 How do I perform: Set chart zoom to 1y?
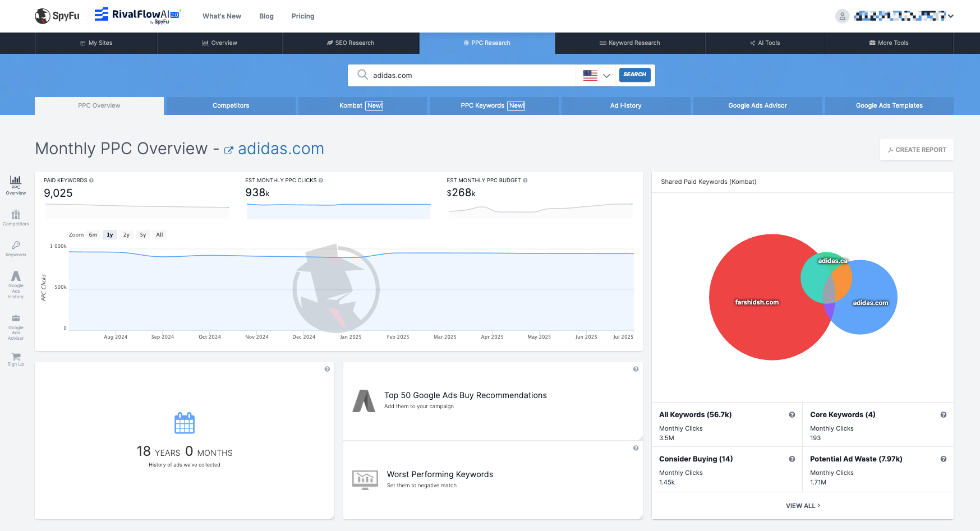pyautogui.click(x=110, y=235)
